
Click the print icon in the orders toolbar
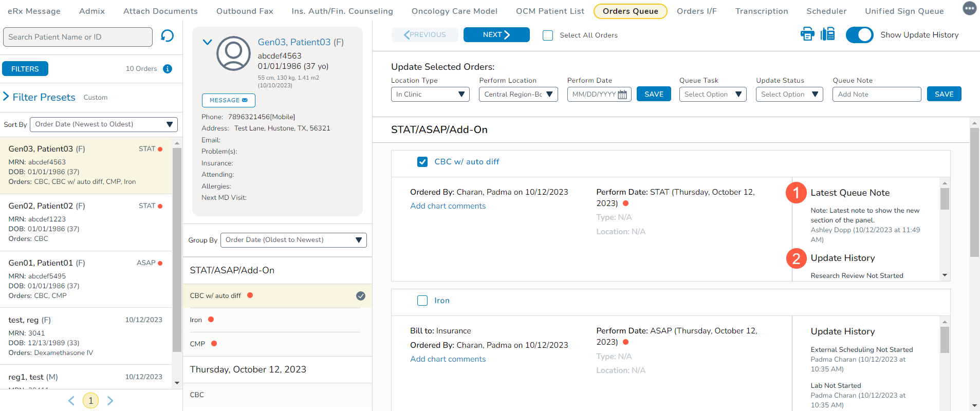[x=807, y=34]
